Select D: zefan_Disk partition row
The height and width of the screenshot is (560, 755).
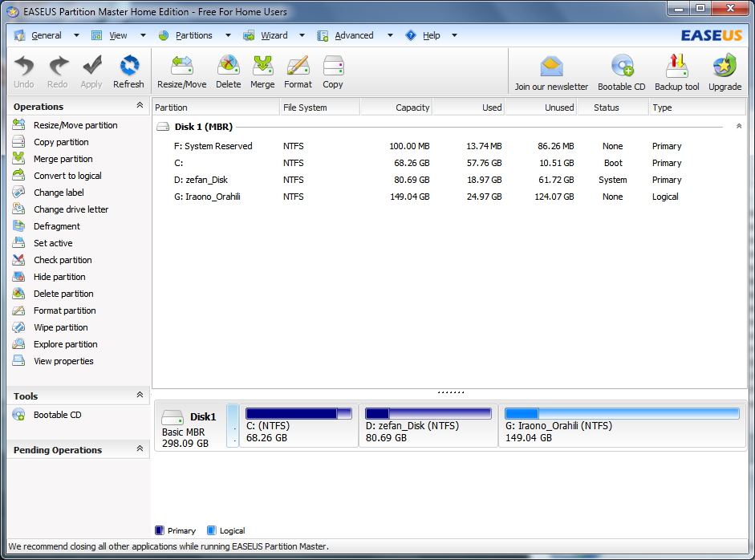tap(449, 180)
